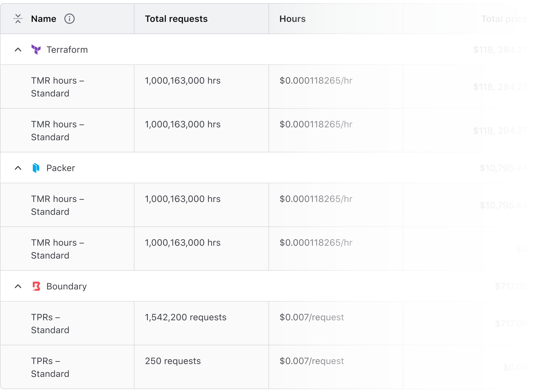Screen dimensions: 538x392
Task: Select the Terraform group row label
Action: [67, 50]
